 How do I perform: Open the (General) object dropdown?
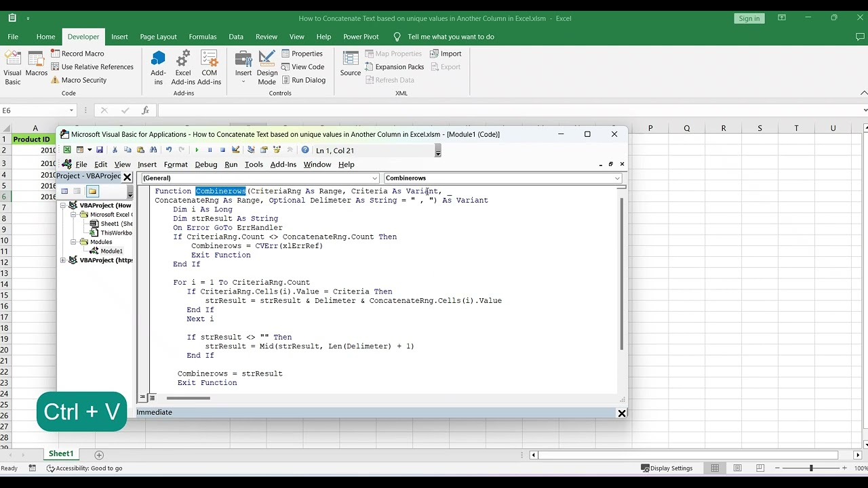pyautogui.click(x=258, y=178)
